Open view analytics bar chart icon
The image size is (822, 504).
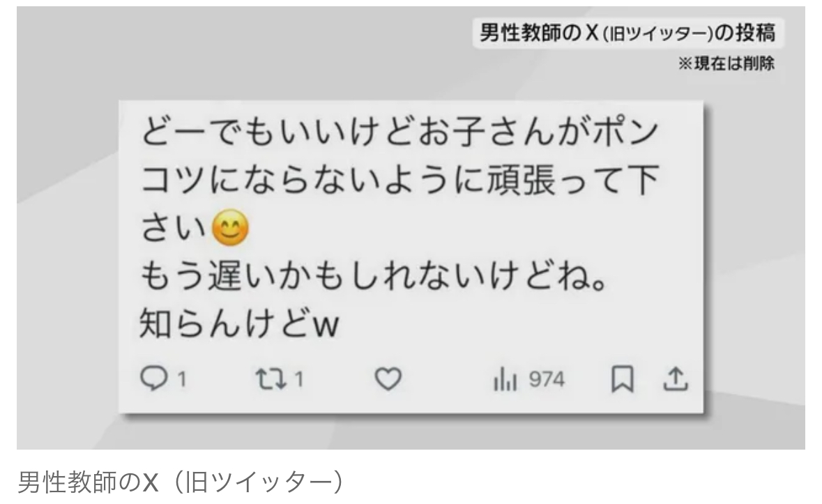505,379
